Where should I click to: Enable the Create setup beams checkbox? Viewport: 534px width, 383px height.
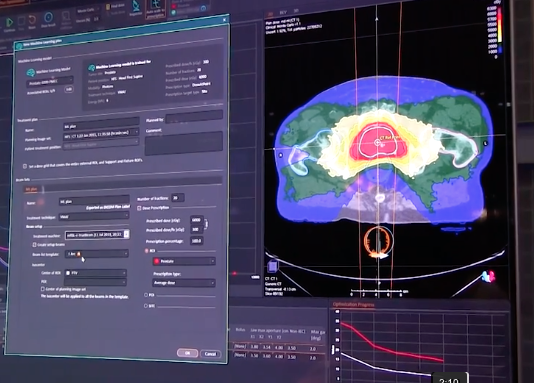click(x=34, y=244)
